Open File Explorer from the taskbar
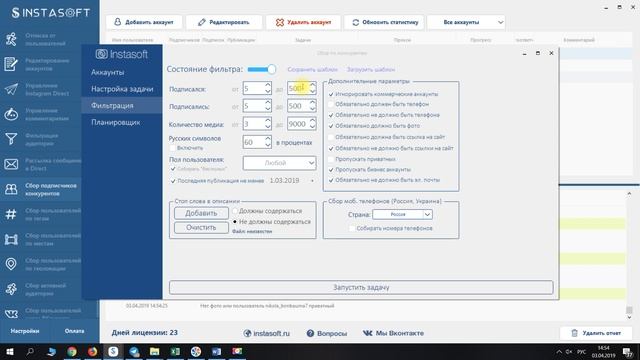This screenshot has width=640, height=360. pos(155,351)
